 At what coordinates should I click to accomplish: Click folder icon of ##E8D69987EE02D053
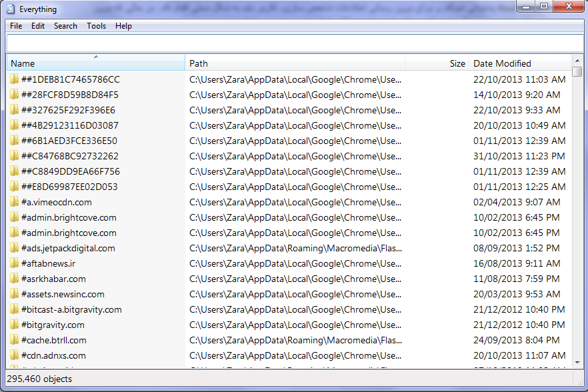tap(14, 187)
